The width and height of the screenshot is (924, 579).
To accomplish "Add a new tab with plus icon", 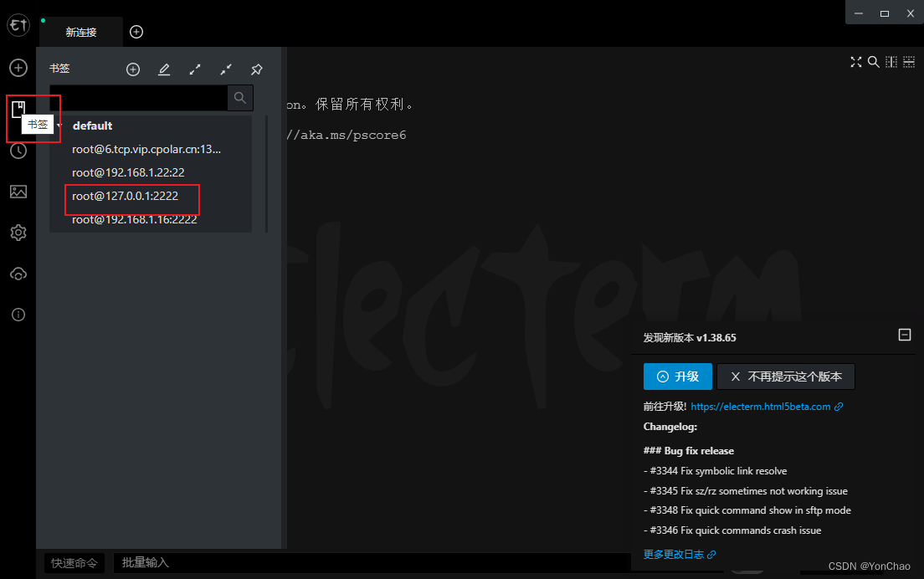I will click(136, 32).
